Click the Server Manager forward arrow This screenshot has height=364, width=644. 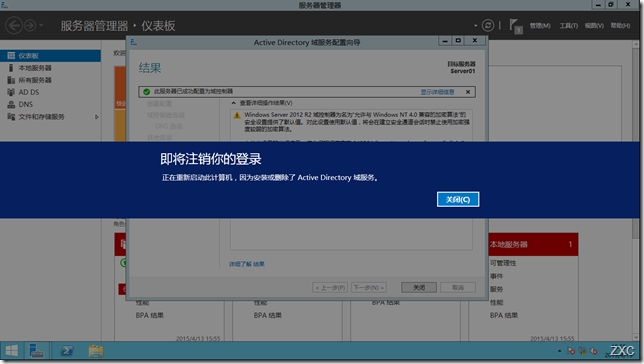point(30,25)
